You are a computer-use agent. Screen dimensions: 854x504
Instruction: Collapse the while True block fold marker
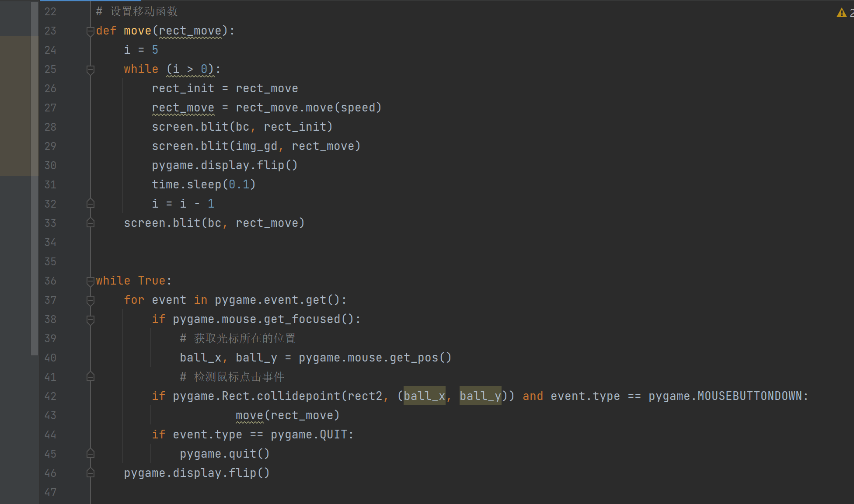click(91, 281)
